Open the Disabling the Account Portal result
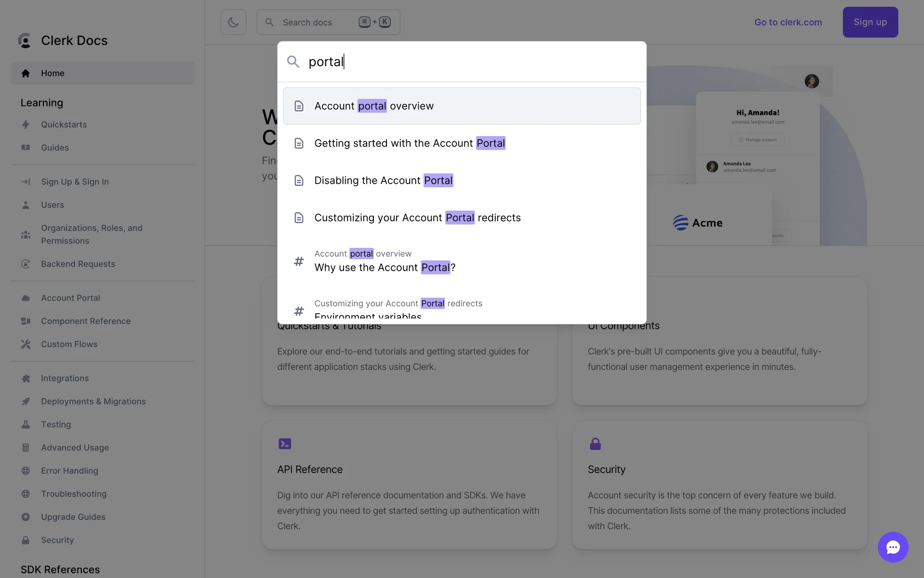This screenshot has height=578, width=924. click(383, 181)
